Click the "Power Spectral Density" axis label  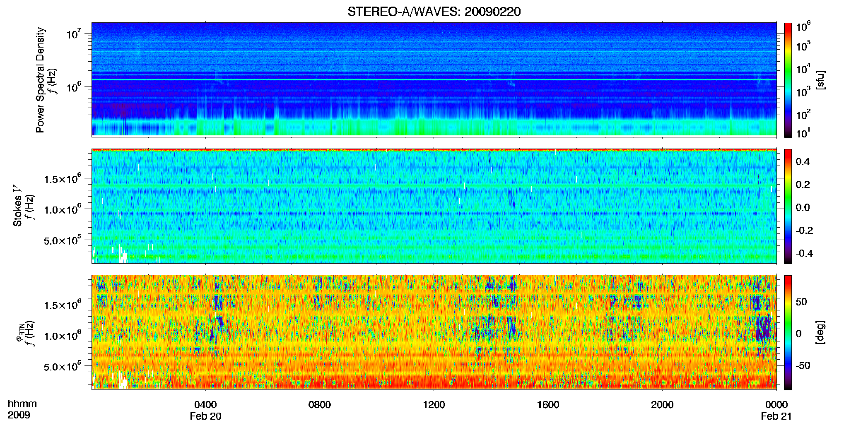(x=40, y=80)
